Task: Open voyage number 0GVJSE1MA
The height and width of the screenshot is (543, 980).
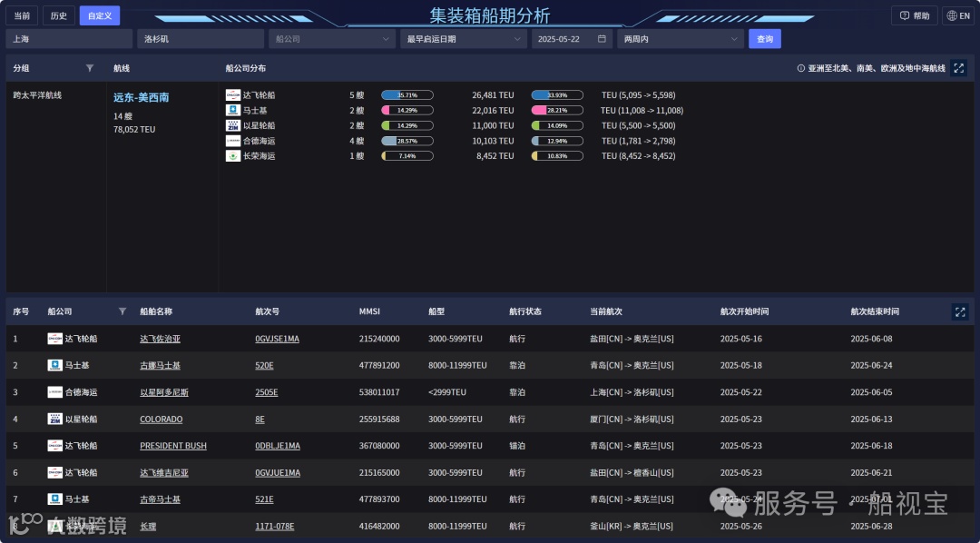Action: pos(278,339)
